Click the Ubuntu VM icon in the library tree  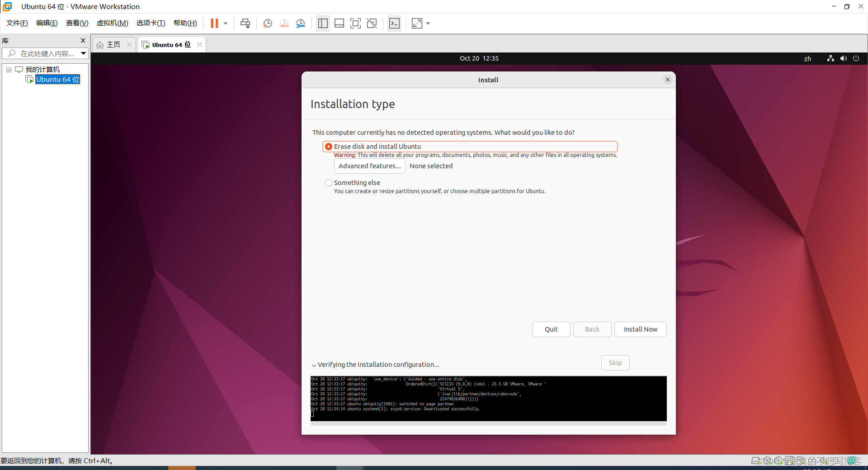pos(30,80)
